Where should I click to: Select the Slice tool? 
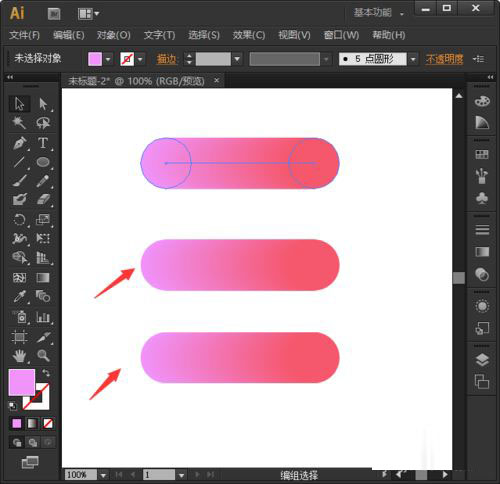43,337
